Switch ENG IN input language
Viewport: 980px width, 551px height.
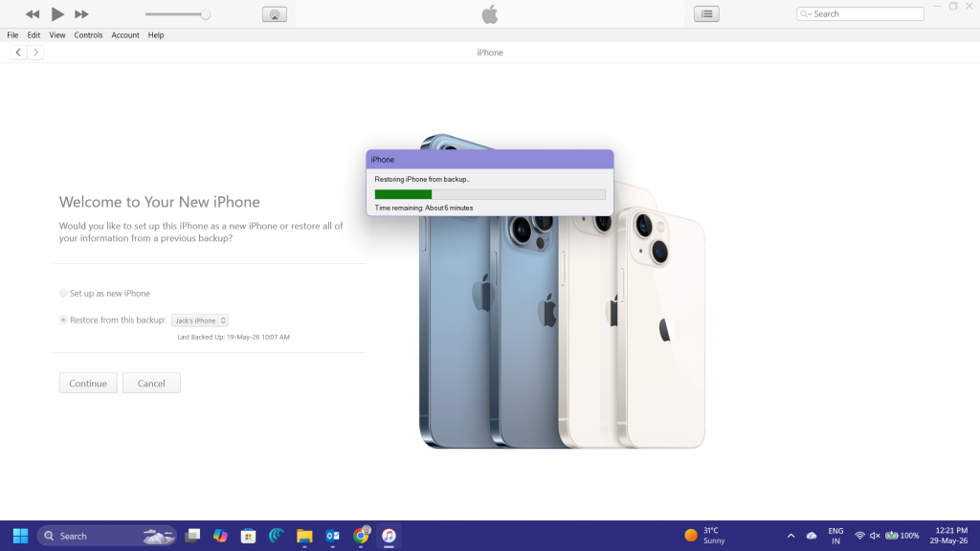[x=835, y=536]
